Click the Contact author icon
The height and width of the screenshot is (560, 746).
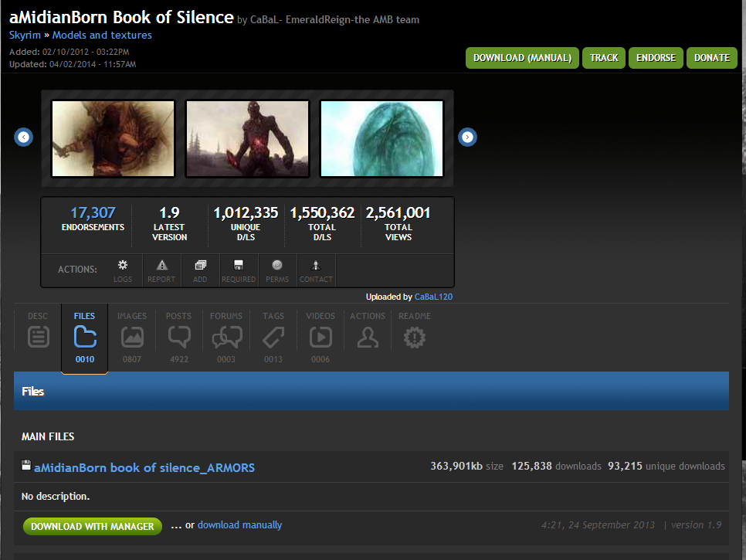coord(316,266)
